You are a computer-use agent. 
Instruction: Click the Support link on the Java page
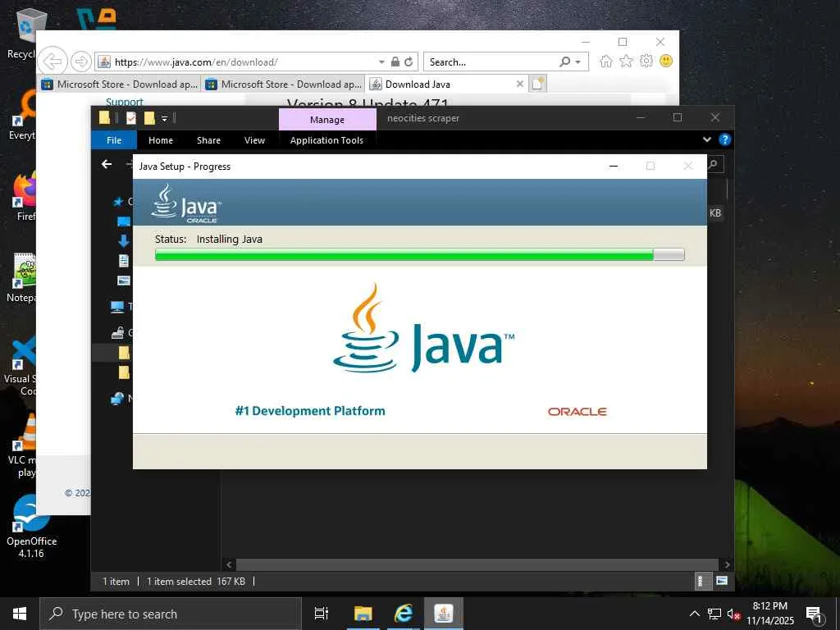[x=125, y=101]
